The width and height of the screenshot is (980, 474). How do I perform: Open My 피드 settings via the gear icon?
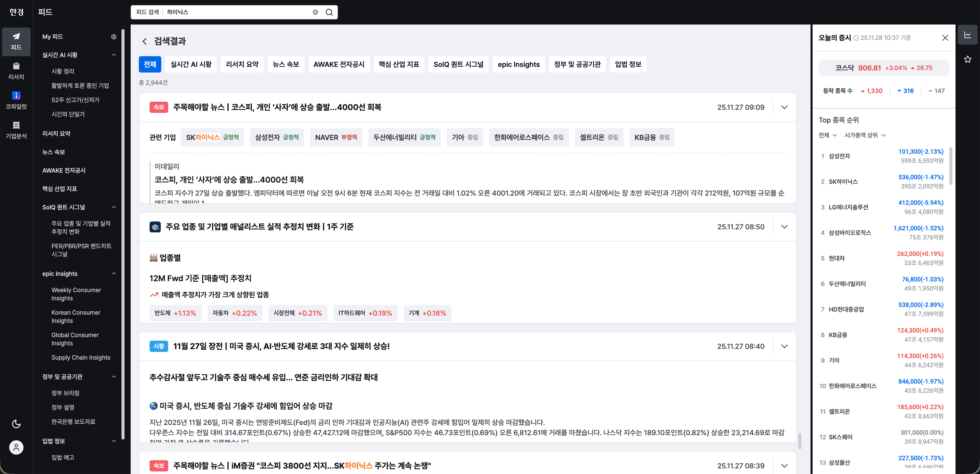tap(114, 37)
